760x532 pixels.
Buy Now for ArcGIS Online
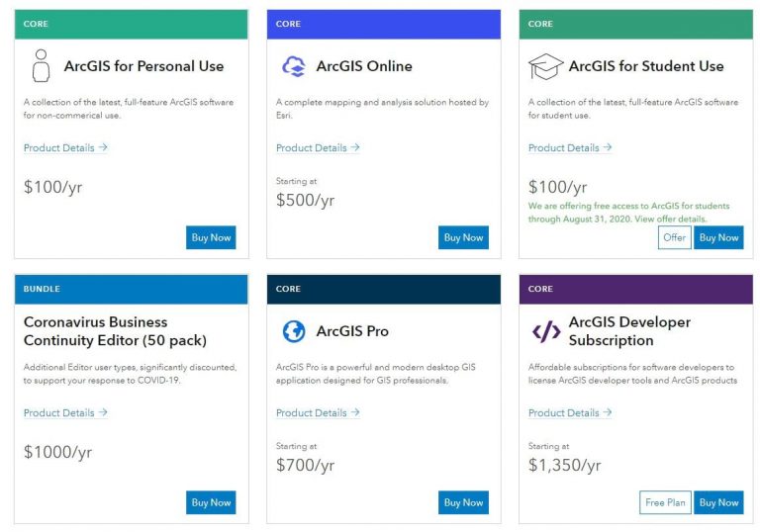pos(463,237)
